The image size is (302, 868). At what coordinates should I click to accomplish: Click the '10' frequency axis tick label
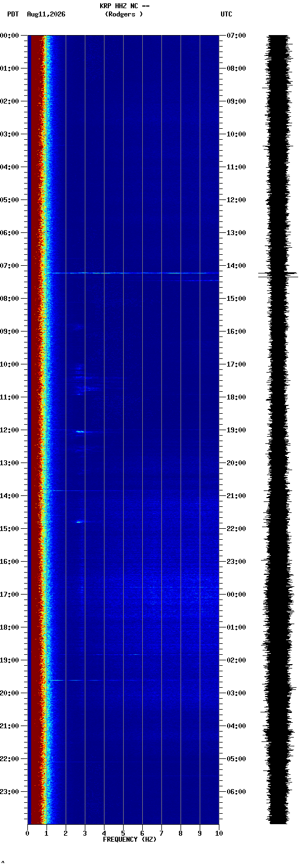point(219,833)
